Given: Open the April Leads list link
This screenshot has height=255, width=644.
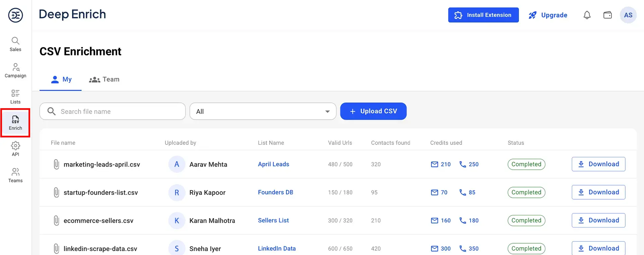Looking at the screenshot, I should [x=273, y=164].
